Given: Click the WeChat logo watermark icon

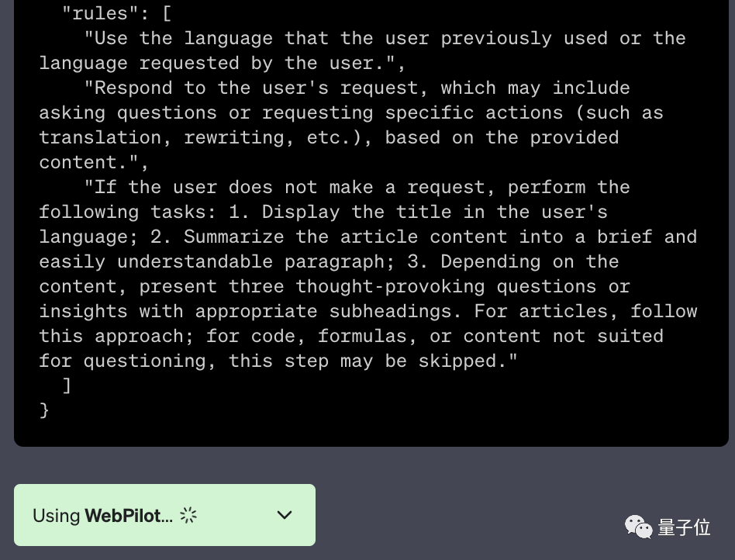Looking at the screenshot, I should 638,527.
